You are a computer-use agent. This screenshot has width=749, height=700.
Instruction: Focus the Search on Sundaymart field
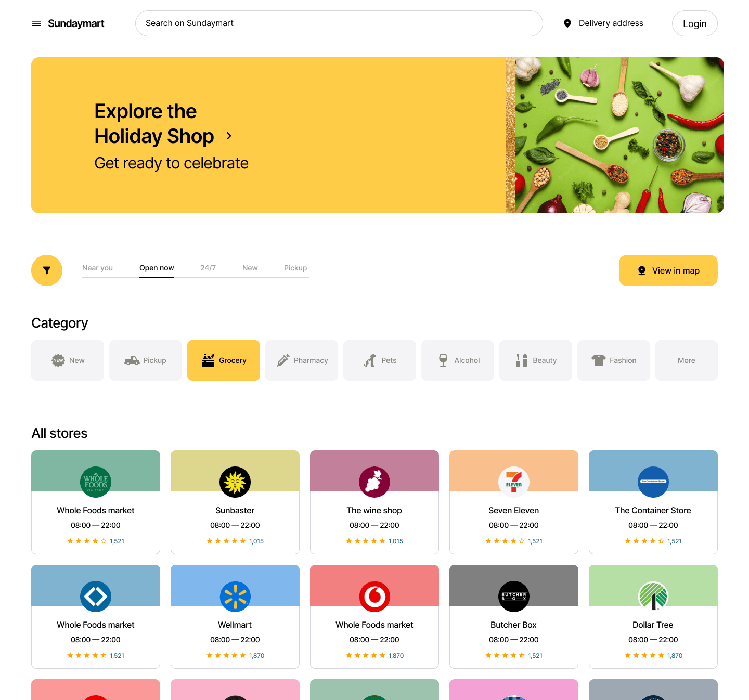(339, 23)
